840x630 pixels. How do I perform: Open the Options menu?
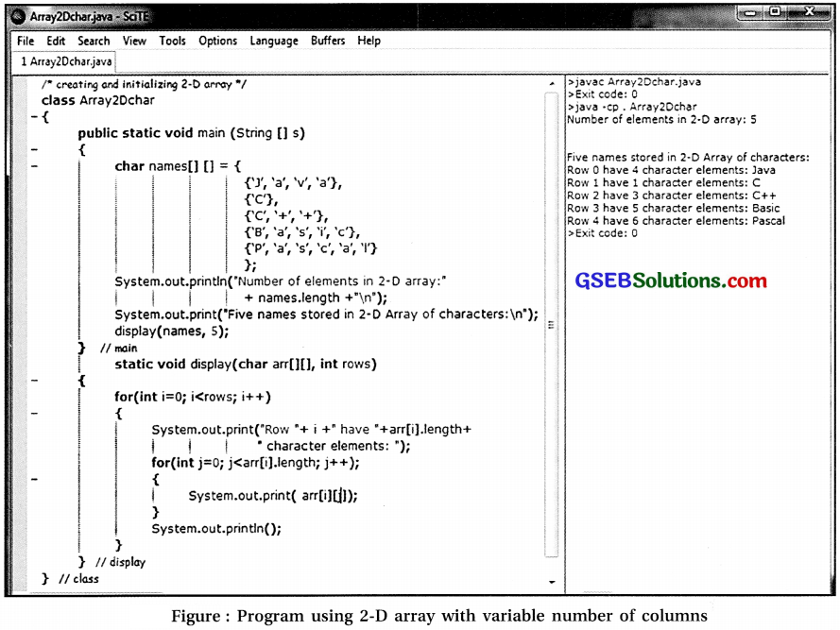click(217, 41)
